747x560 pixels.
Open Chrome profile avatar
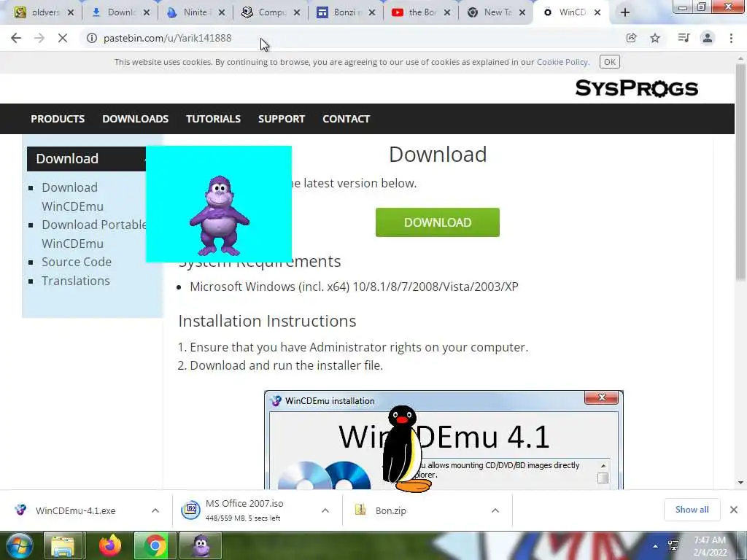tap(708, 38)
